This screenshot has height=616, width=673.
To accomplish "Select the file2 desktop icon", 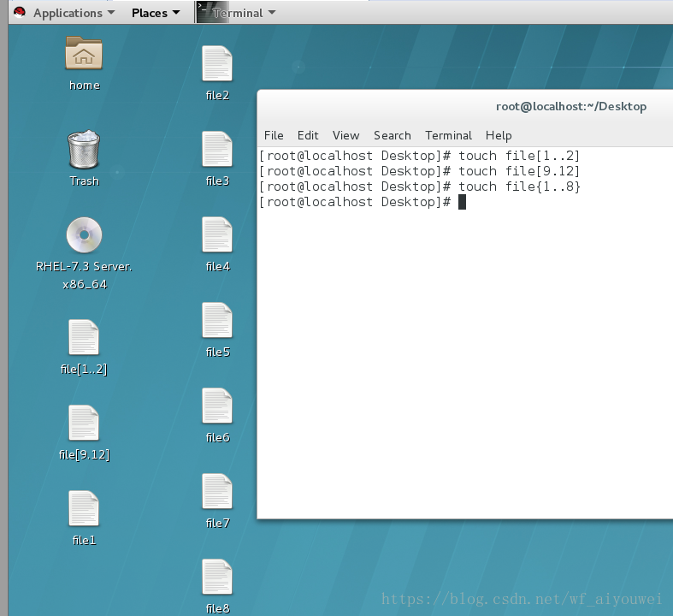I will (217, 63).
